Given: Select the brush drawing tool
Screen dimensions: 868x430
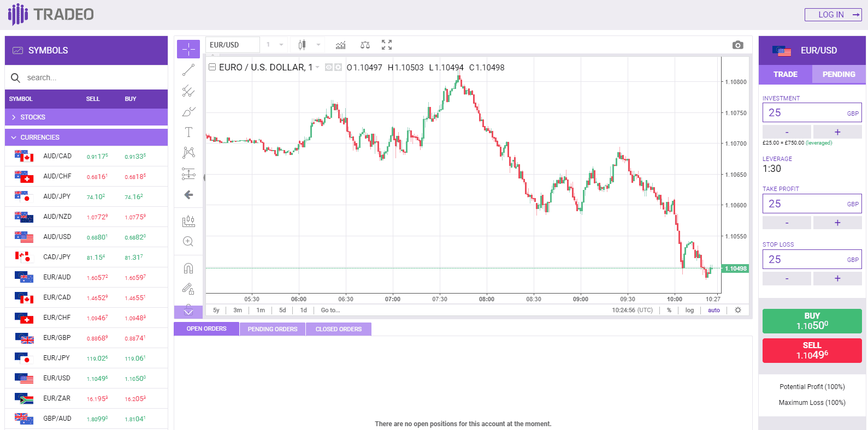Looking at the screenshot, I should (x=188, y=111).
